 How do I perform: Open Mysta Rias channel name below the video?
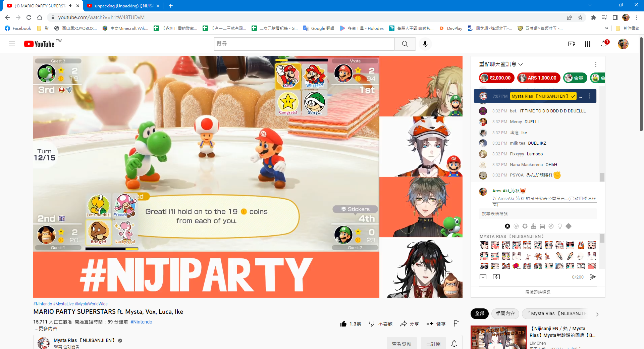[x=84, y=340]
